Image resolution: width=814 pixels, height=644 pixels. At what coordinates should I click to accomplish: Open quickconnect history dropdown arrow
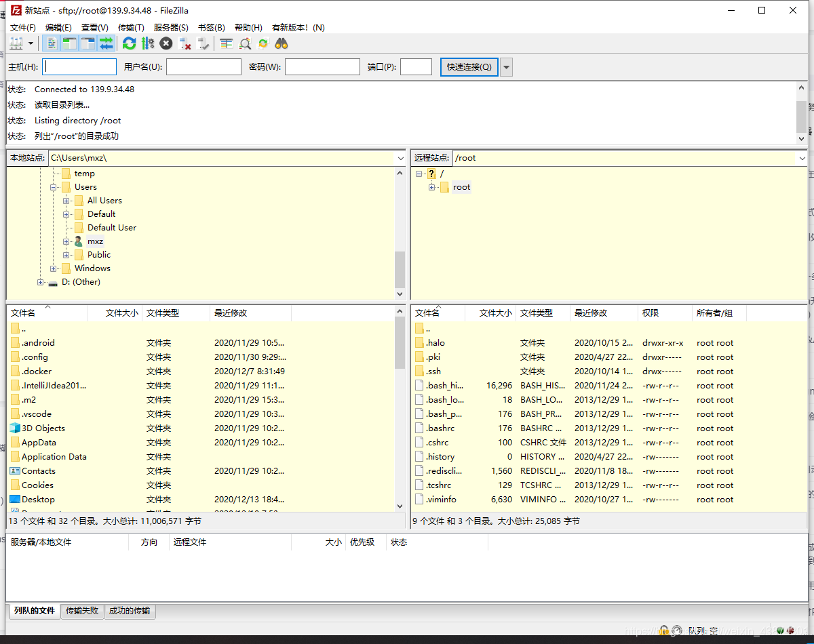click(506, 66)
